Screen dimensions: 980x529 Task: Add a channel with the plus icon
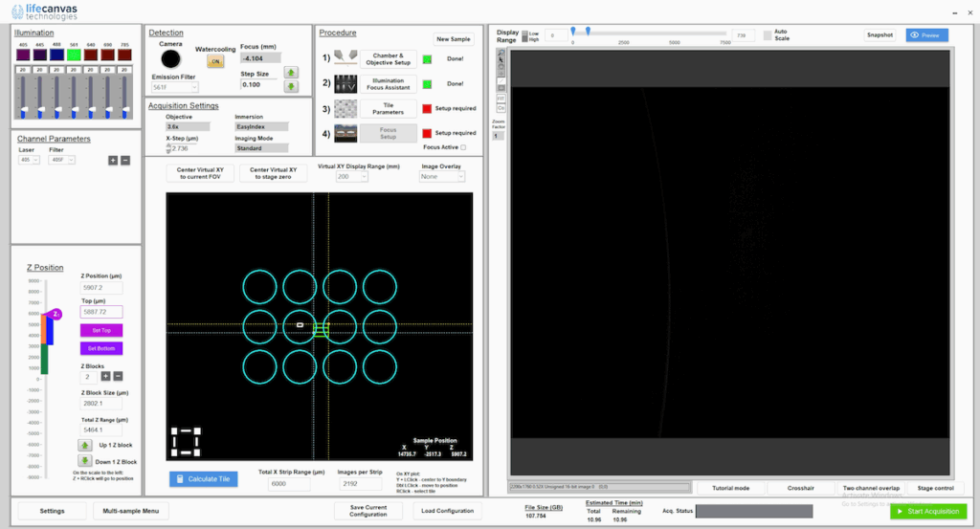point(112,160)
